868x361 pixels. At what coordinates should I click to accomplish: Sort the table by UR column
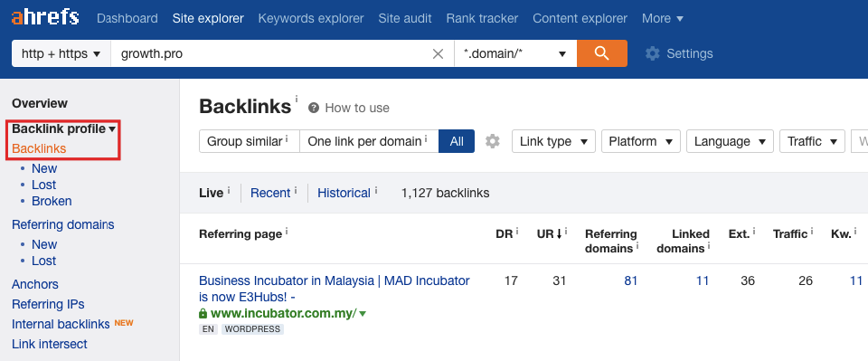(545, 234)
